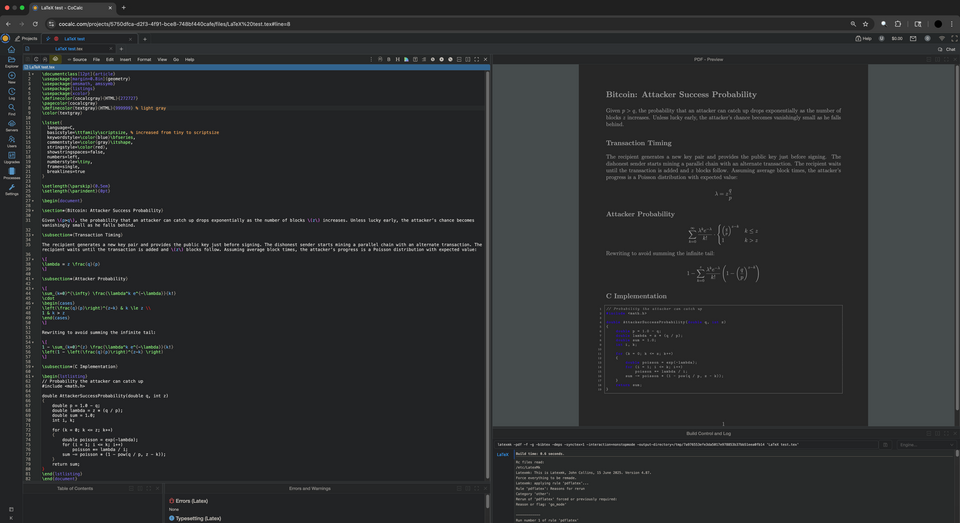Open the Format menu

pyautogui.click(x=144, y=59)
